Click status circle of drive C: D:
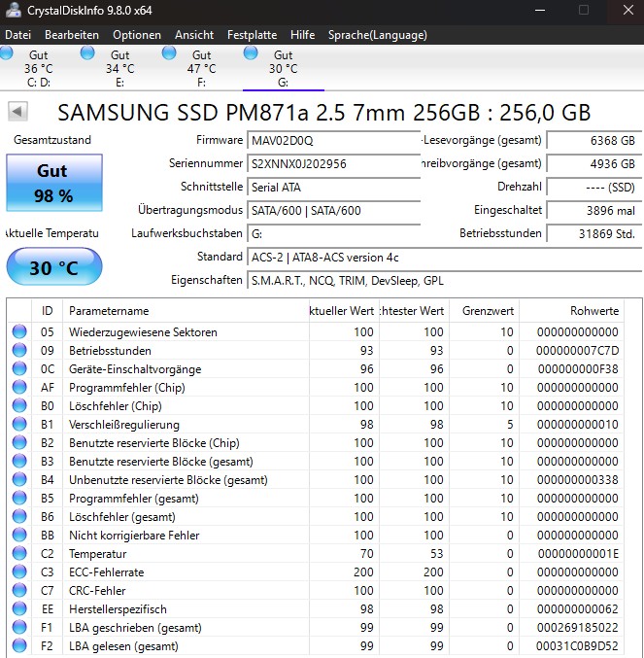This screenshot has width=644, height=658. coord(6,53)
